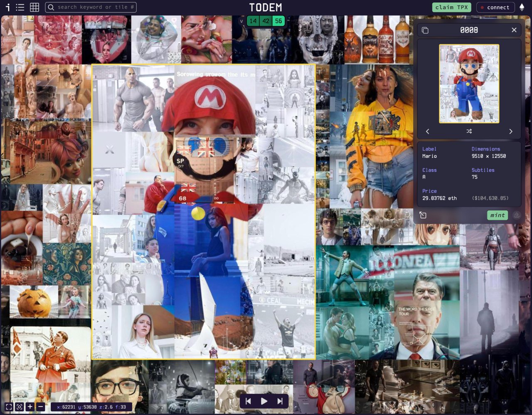
Task: Click the Label value Mario
Action: click(429, 156)
